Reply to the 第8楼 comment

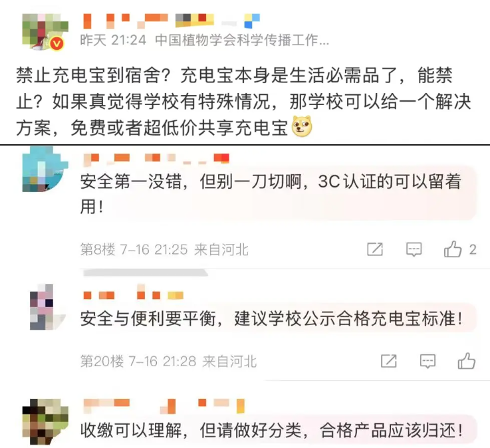(414, 250)
